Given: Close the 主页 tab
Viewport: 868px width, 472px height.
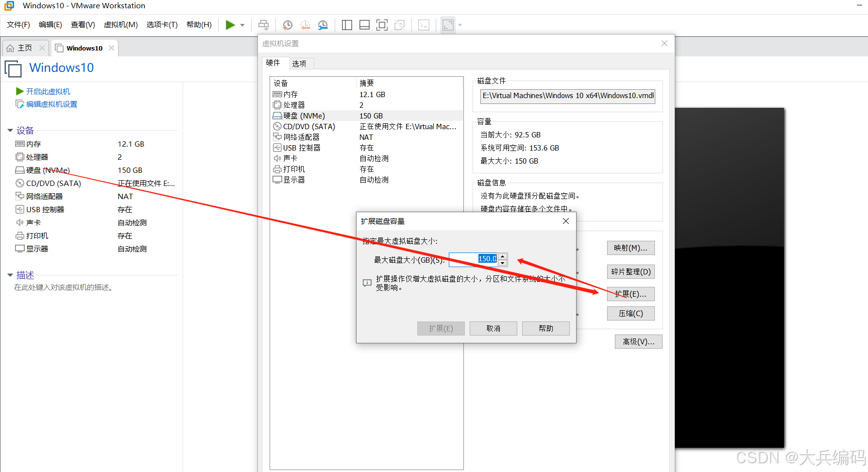Looking at the screenshot, I should coord(42,48).
